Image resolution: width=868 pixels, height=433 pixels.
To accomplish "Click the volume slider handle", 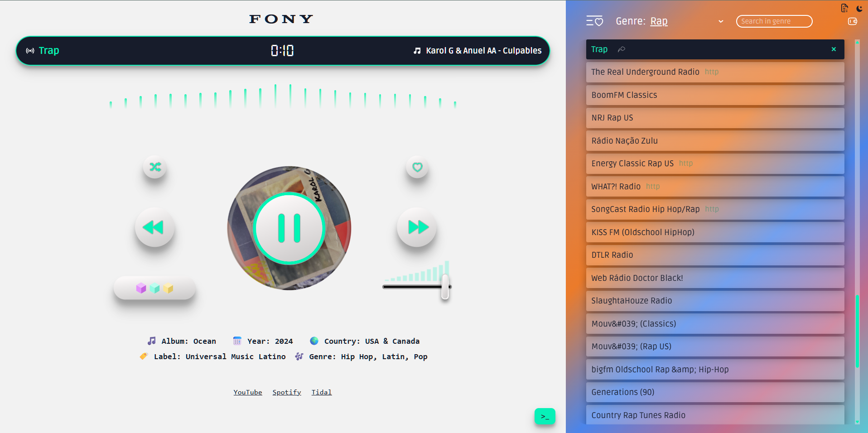I will (445, 287).
